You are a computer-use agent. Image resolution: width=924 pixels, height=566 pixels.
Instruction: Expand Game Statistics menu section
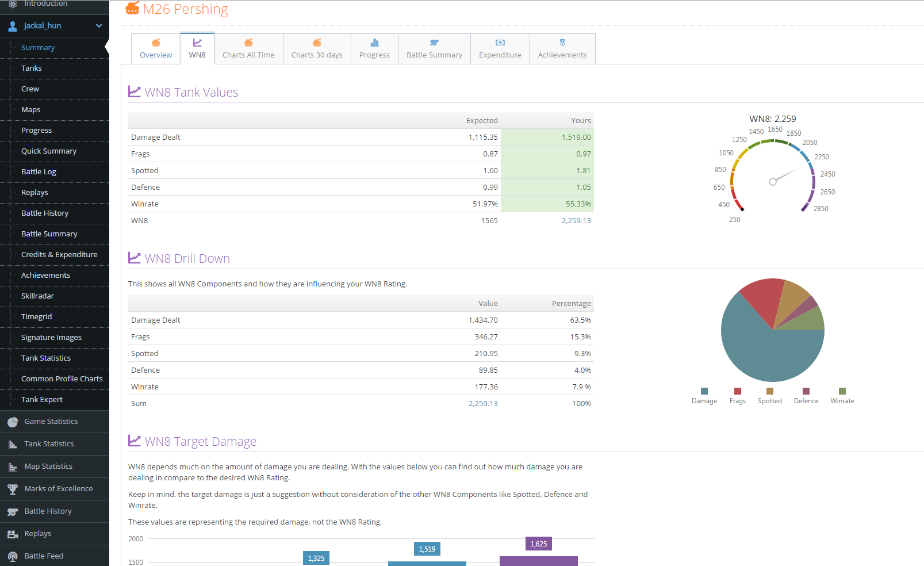click(55, 422)
